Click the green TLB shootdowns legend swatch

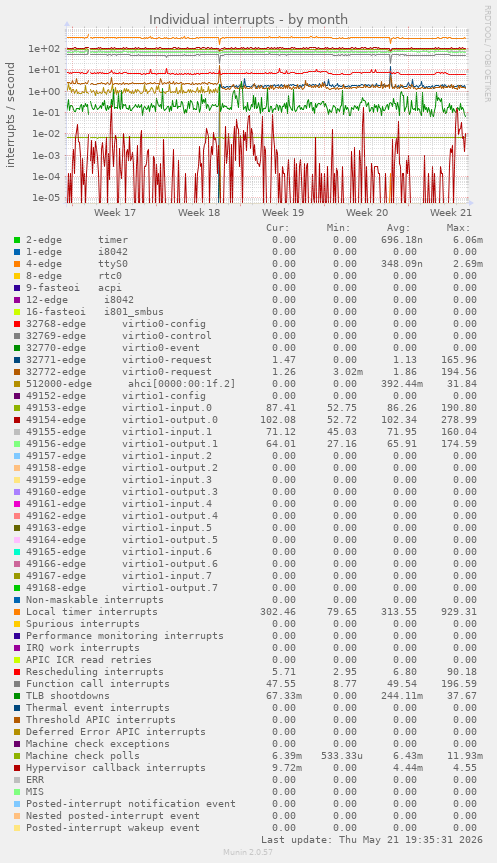coord(17,696)
